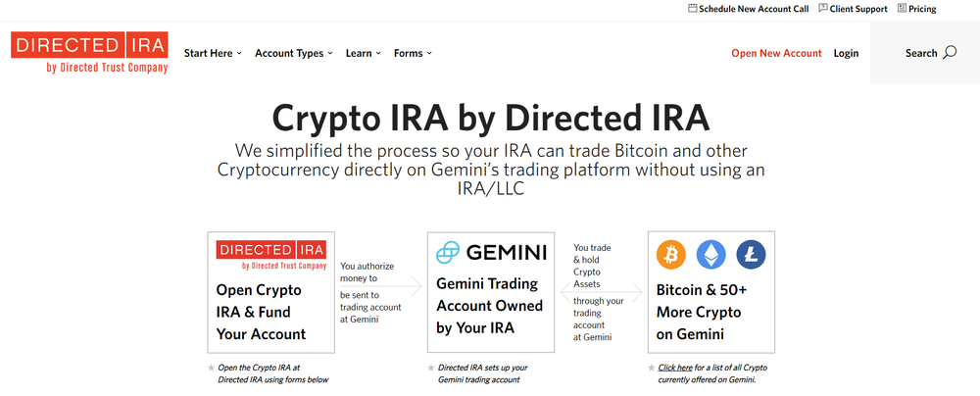The height and width of the screenshot is (396, 980).
Task: Click the Login link
Action: (847, 53)
